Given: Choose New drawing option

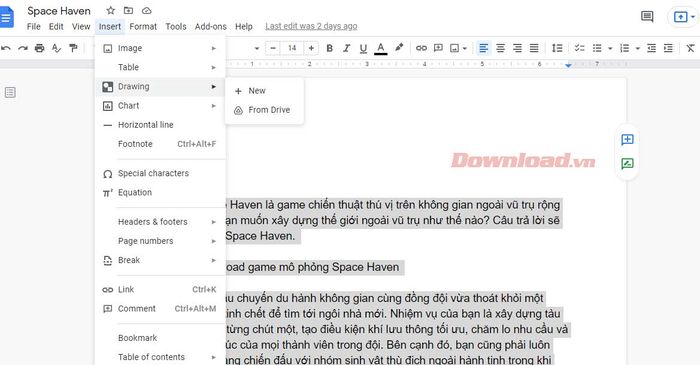Looking at the screenshot, I should [264, 91].
